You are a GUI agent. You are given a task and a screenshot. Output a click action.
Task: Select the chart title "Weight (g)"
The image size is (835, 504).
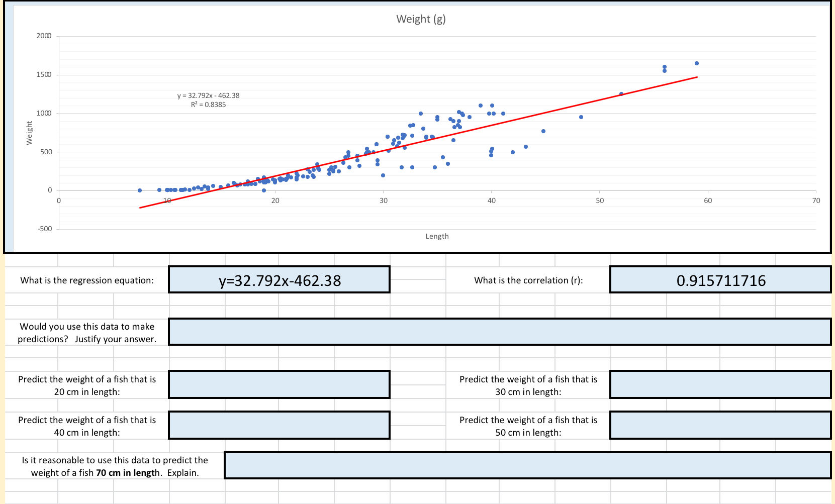[421, 19]
